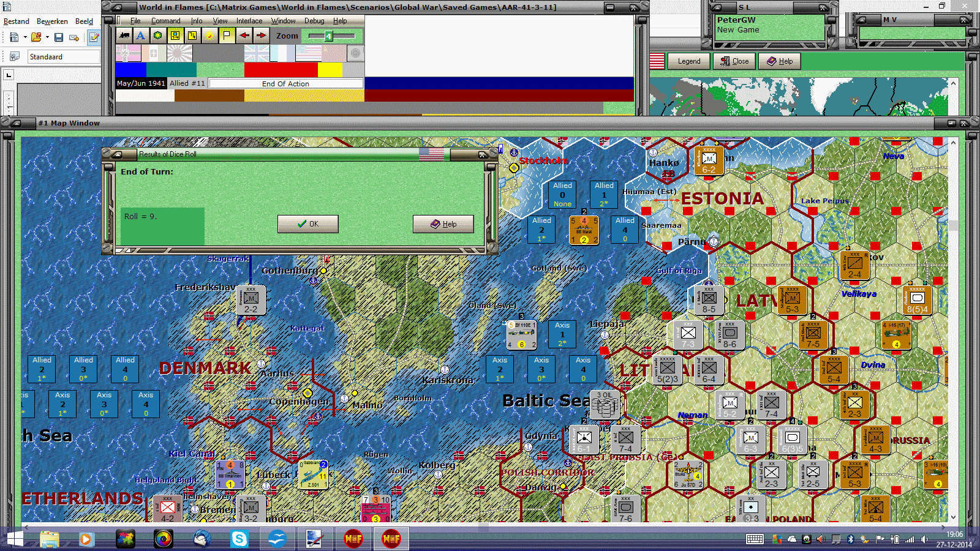Image resolution: width=980 pixels, height=551 pixels.
Task: Click the sun weather toolbar icon
Action: (x=209, y=36)
